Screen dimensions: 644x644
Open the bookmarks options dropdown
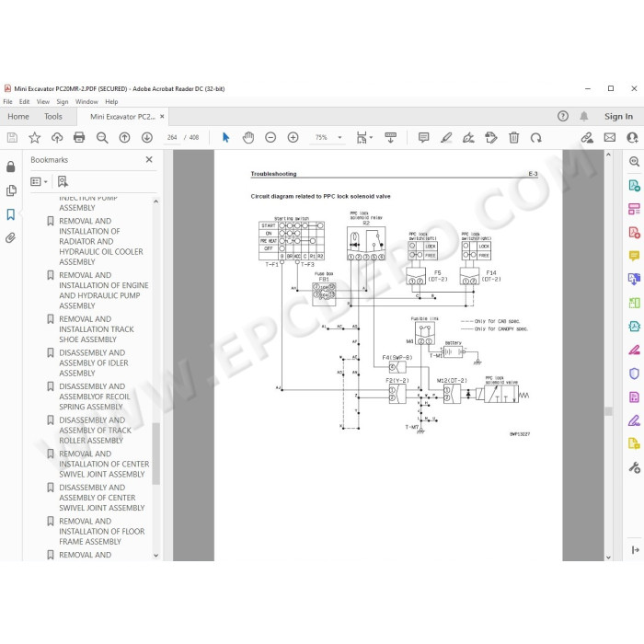click(39, 181)
